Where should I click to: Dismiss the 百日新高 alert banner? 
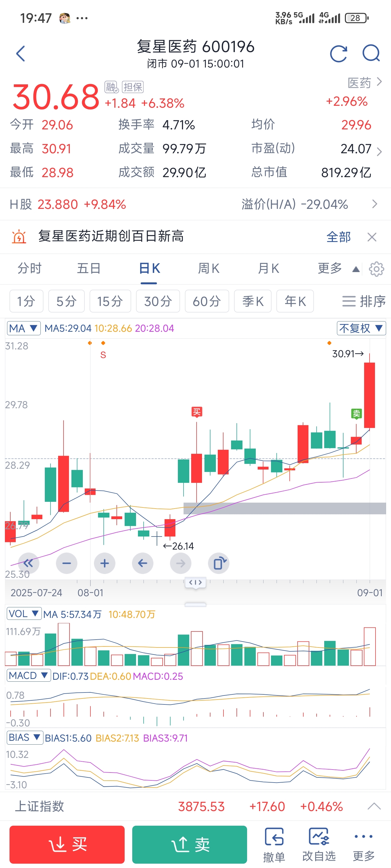click(x=372, y=237)
